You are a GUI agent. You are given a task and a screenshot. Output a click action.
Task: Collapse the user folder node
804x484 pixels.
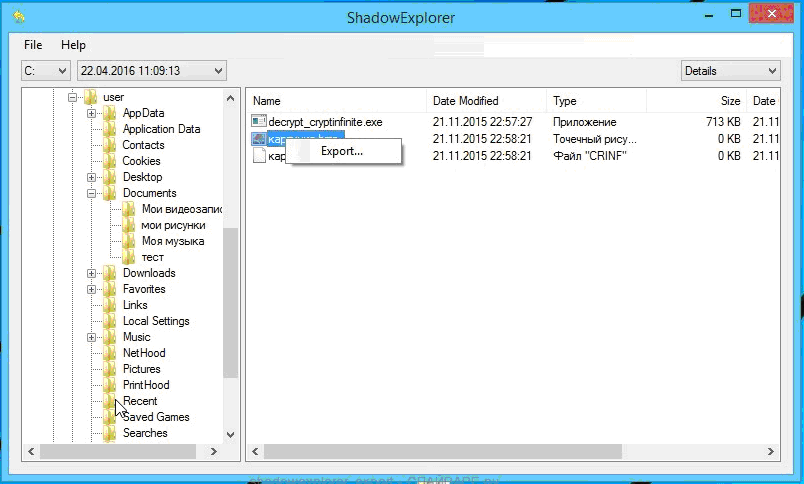click(73, 97)
